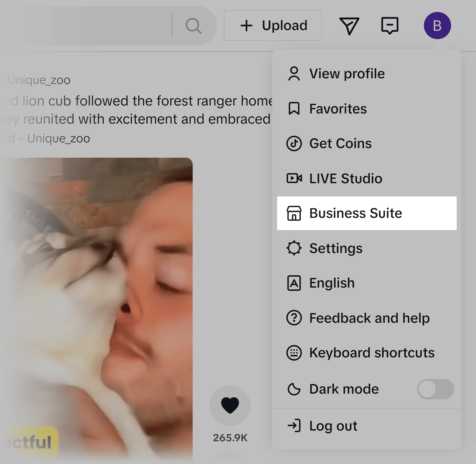Open the LIVE Studio camera icon
This screenshot has height=464, width=476.
tap(294, 178)
